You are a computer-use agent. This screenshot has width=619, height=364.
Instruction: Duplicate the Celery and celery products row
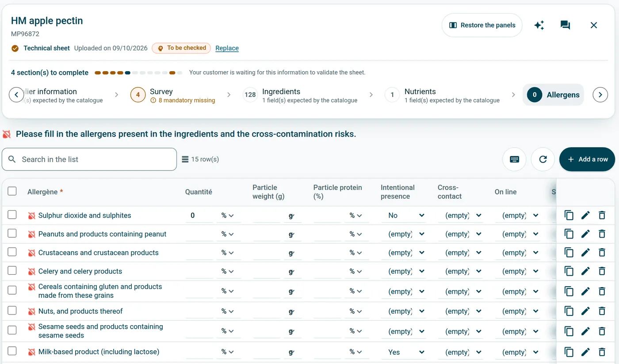pyautogui.click(x=569, y=271)
